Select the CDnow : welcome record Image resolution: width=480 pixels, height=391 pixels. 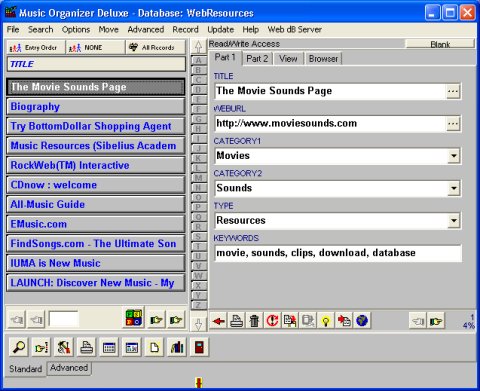coord(96,185)
